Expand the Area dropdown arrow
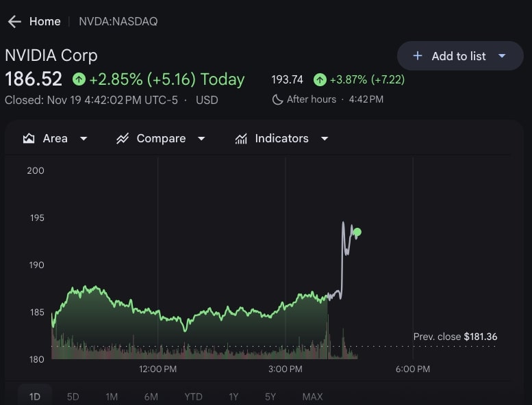532x405 pixels. pyautogui.click(x=84, y=139)
